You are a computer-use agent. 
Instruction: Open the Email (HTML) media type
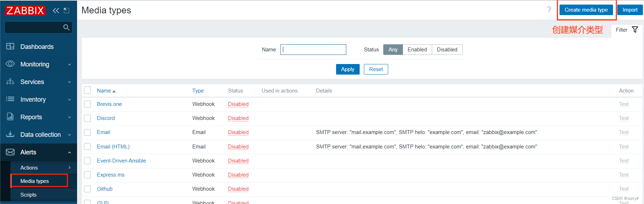(113, 147)
